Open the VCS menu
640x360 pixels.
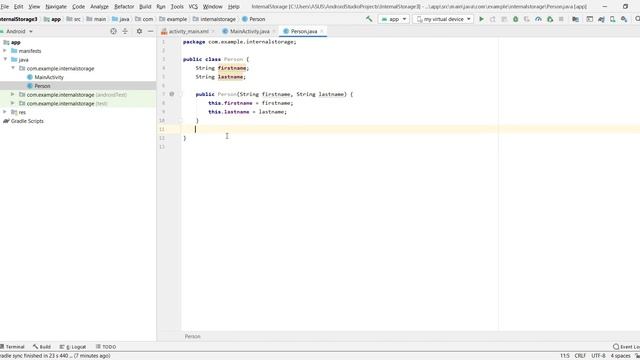point(193,7)
